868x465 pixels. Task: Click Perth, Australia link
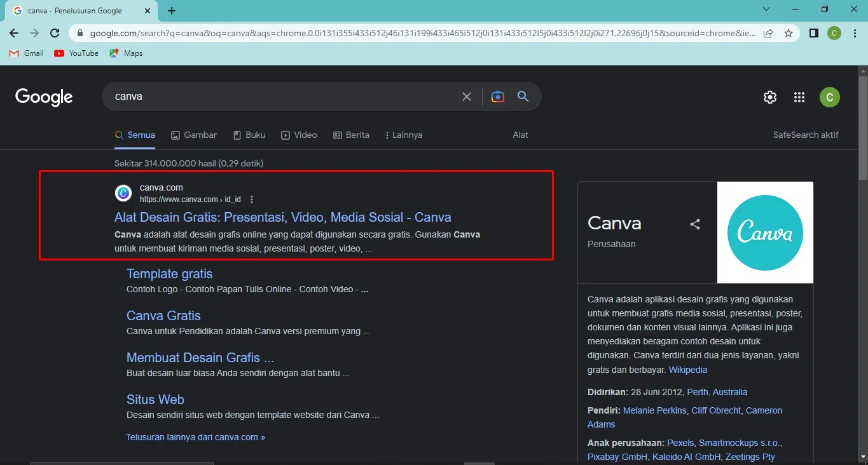click(717, 392)
